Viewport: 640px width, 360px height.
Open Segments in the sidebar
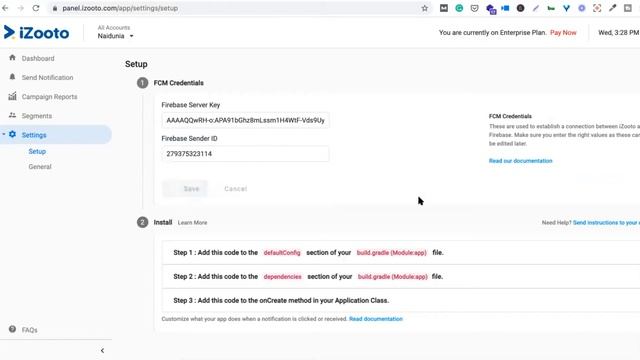(x=37, y=116)
